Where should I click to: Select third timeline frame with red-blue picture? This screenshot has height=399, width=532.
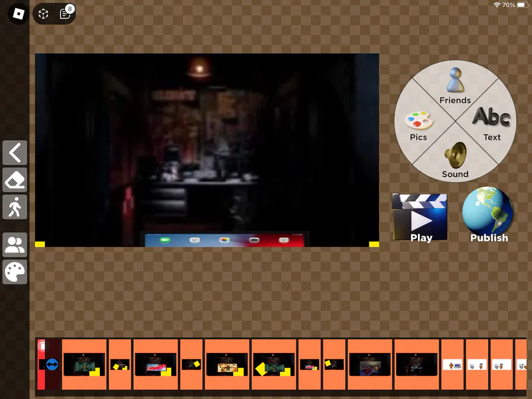(x=155, y=364)
